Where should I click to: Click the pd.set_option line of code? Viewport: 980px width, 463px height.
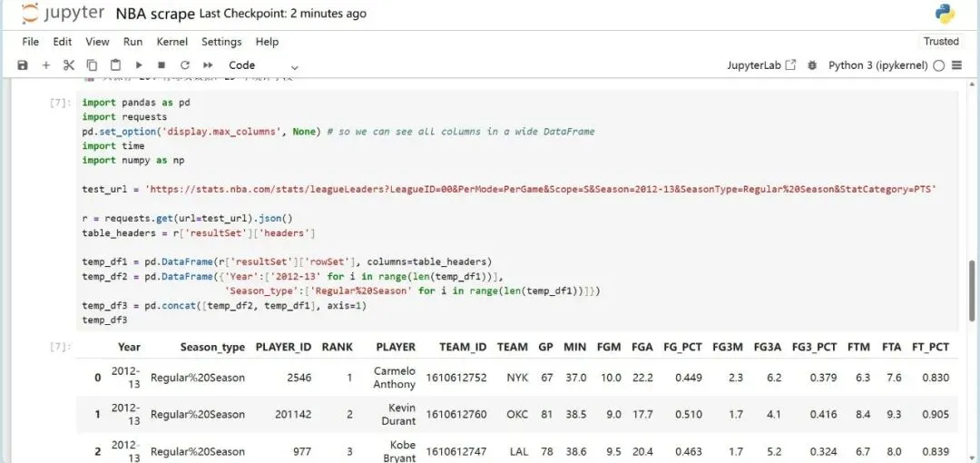pyautogui.click(x=338, y=132)
